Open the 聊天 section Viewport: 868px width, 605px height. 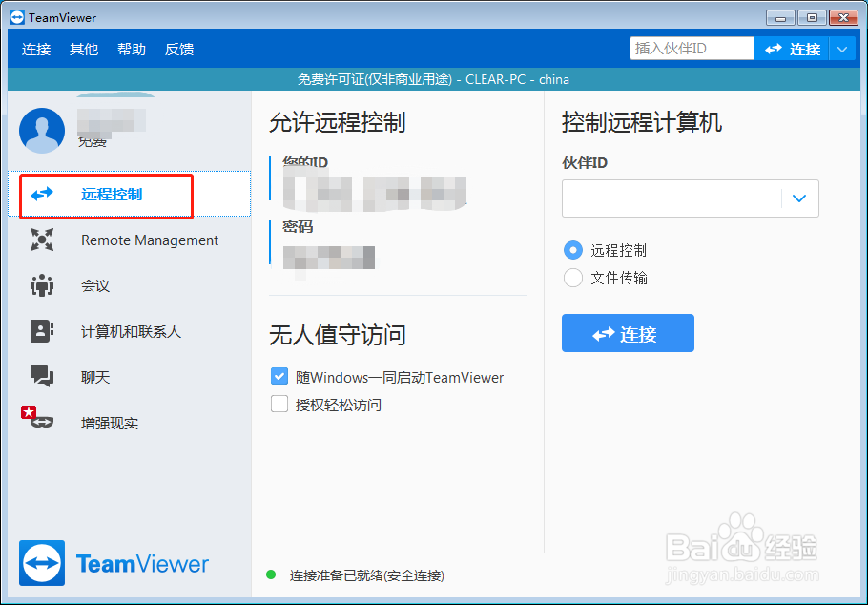[130, 377]
